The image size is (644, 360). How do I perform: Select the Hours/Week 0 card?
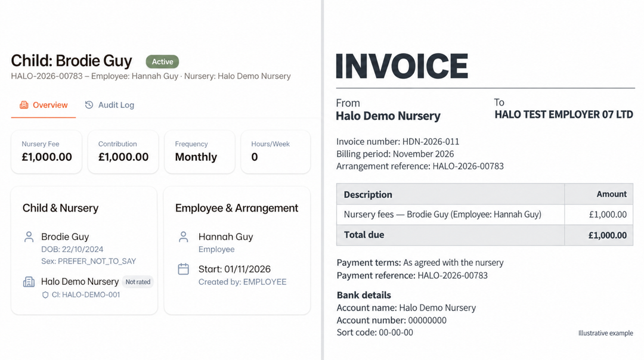275,152
